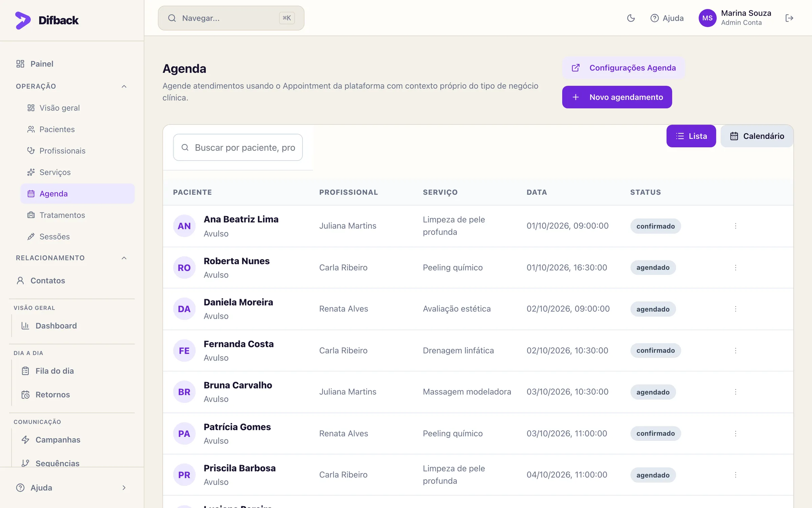Click the AN avatar of Ana Beatriz Lima
The width and height of the screenshot is (812, 508).
point(184,226)
